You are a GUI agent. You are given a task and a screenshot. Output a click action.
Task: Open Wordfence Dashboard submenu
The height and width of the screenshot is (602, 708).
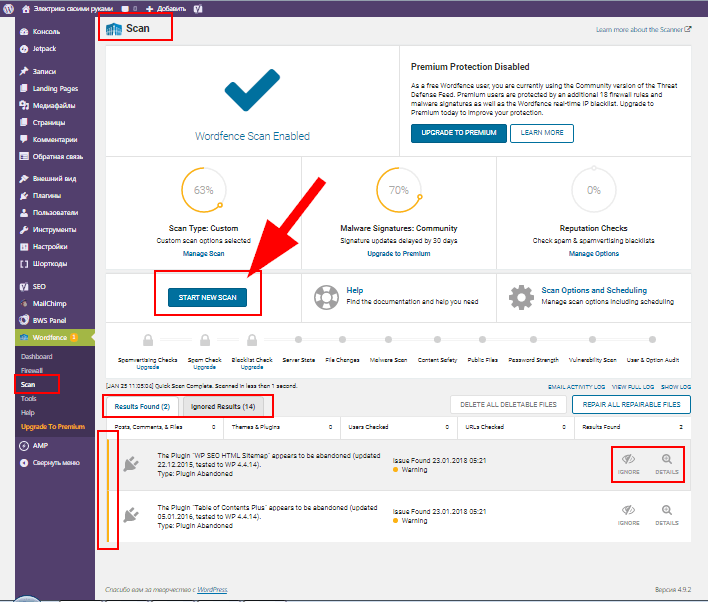click(37, 356)
